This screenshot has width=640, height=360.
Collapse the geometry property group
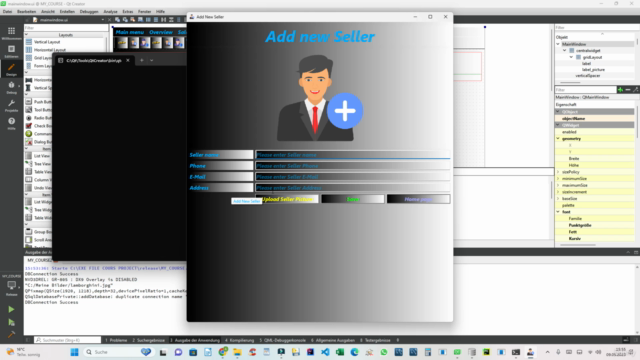[558, 139]
